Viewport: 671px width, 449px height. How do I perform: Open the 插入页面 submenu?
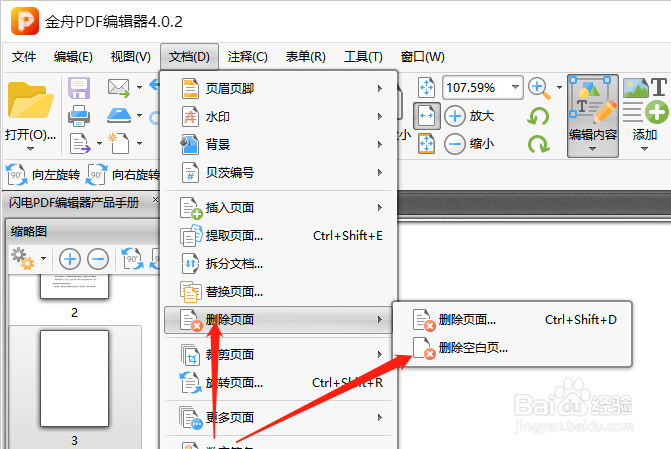click(x=278, y=208)
